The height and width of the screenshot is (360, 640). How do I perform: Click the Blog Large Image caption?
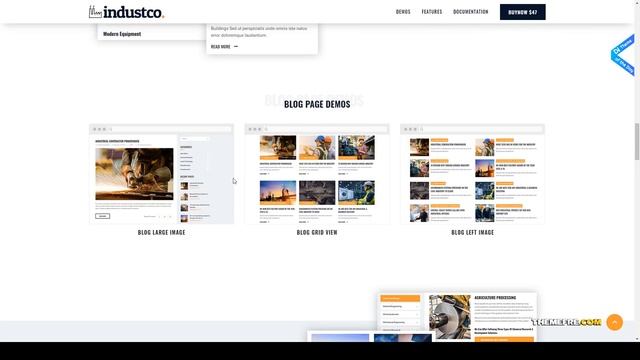[x=162, y=232]
